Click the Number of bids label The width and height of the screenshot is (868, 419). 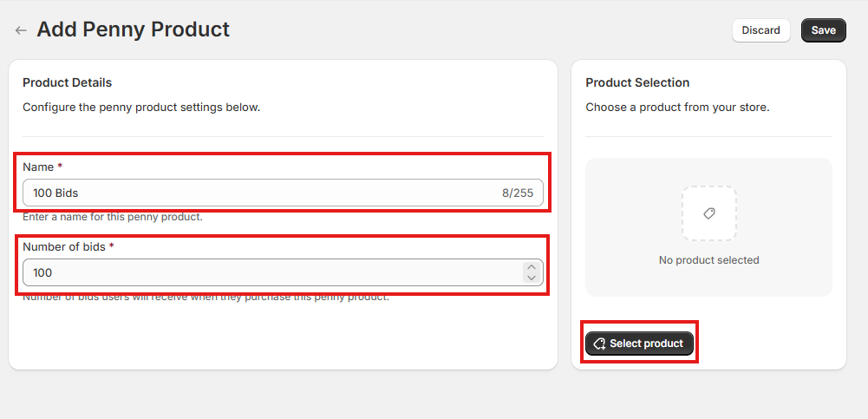click(64, 246)
